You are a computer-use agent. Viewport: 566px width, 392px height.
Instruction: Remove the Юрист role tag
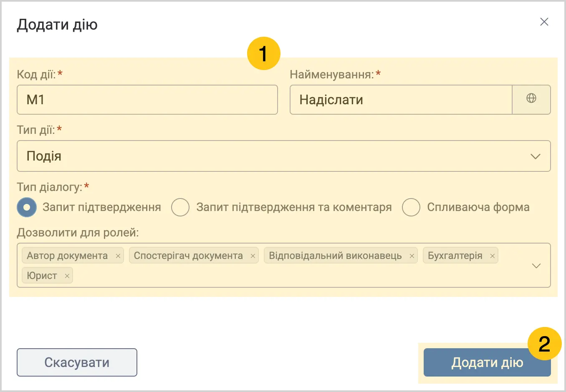(x=67, y=276)
